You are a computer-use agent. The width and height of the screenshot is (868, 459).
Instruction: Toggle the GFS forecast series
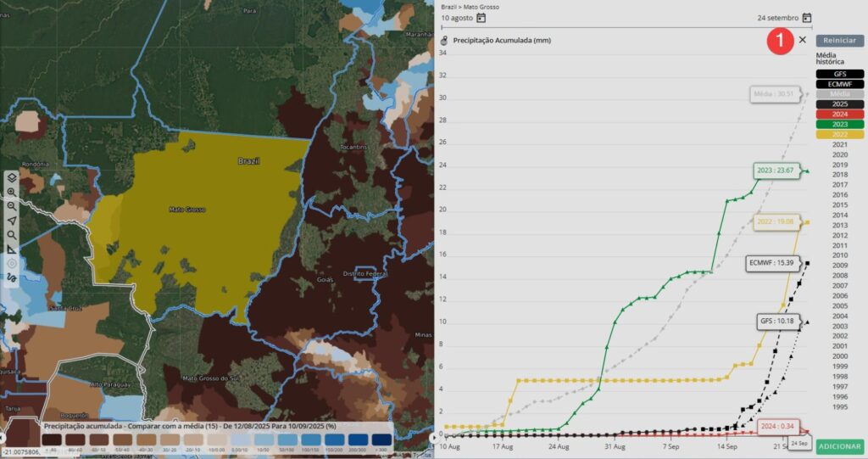click(x=839, y=74)
